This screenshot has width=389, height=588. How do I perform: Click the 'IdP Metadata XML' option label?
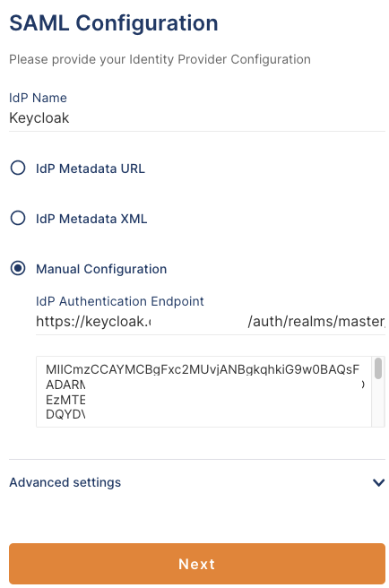[91, 219]
